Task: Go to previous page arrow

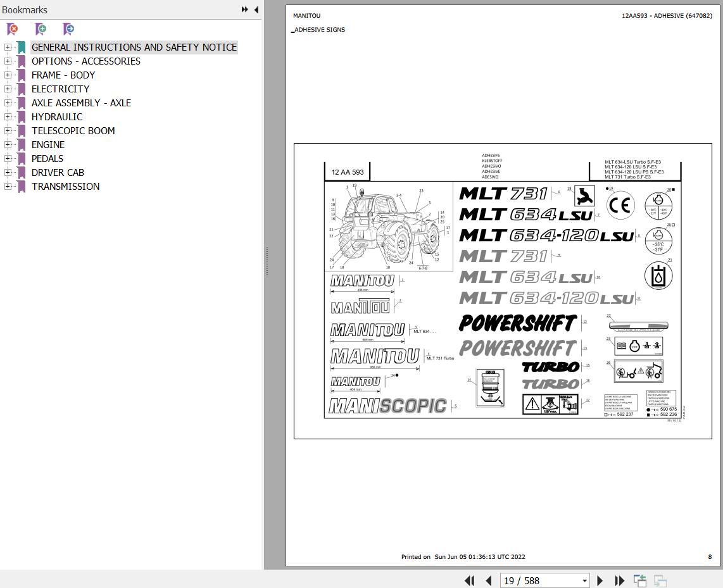Action: (489, 580)
